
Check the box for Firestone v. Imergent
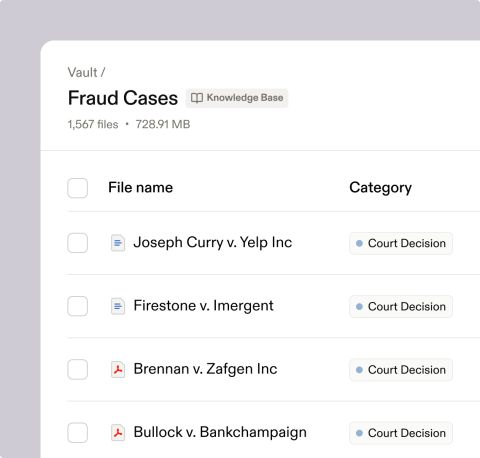(78, 306)
